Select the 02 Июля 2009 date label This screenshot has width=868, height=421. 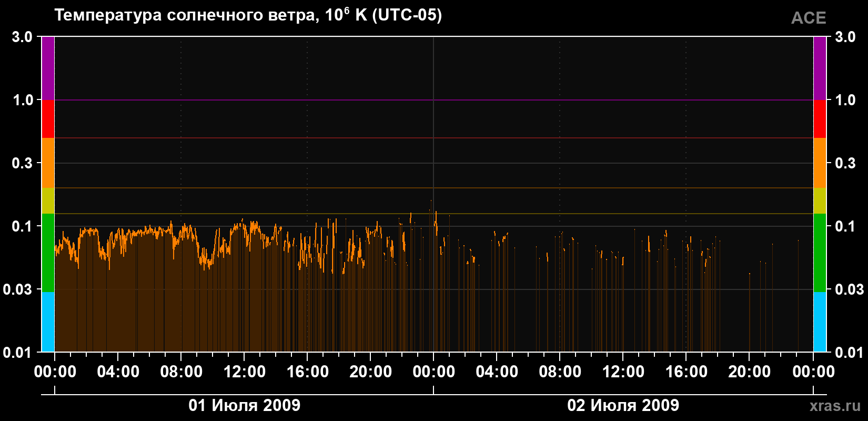623,405
